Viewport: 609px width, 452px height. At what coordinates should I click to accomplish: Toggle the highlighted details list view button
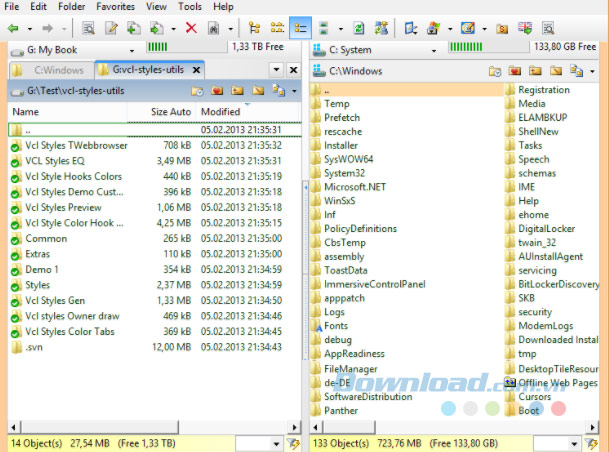tap(300, 28)
